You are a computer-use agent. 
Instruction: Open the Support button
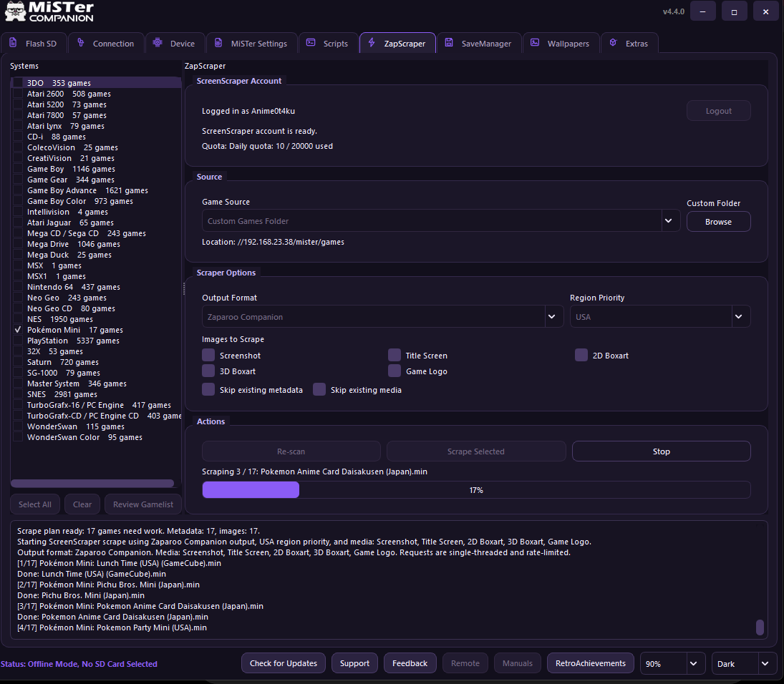pyautogui.click(x=354, y=663)
